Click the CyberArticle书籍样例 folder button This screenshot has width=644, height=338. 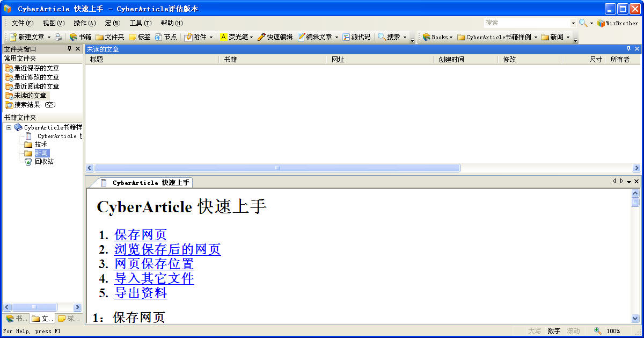pyautogui.click(x=494, y=37)
